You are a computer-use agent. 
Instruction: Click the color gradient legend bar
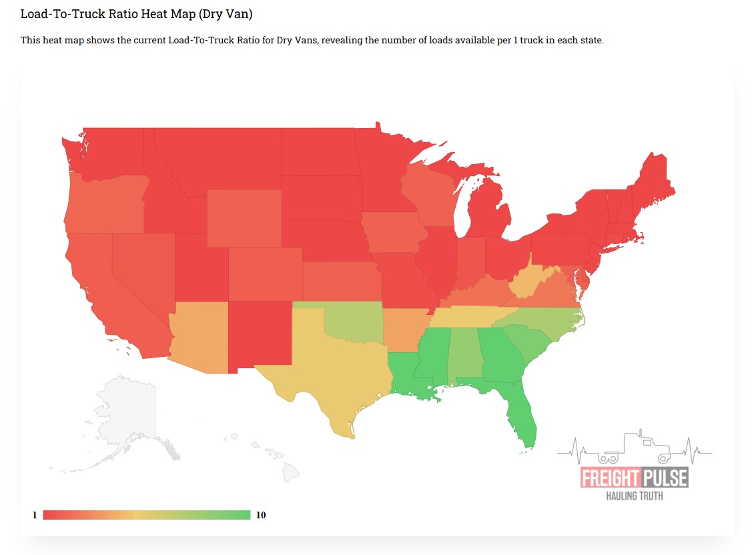[x=146, y=515]
